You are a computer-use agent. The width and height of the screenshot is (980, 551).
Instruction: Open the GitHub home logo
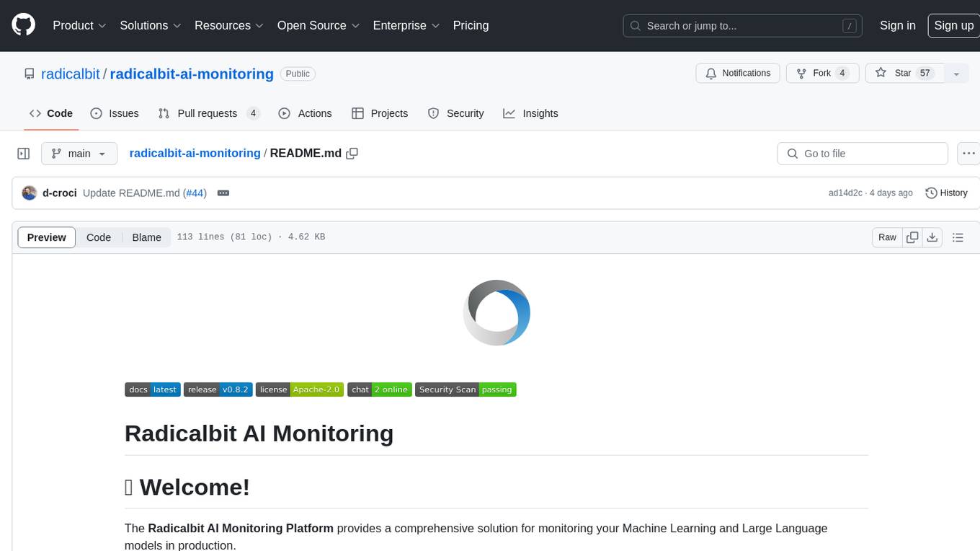pos(23,25)
